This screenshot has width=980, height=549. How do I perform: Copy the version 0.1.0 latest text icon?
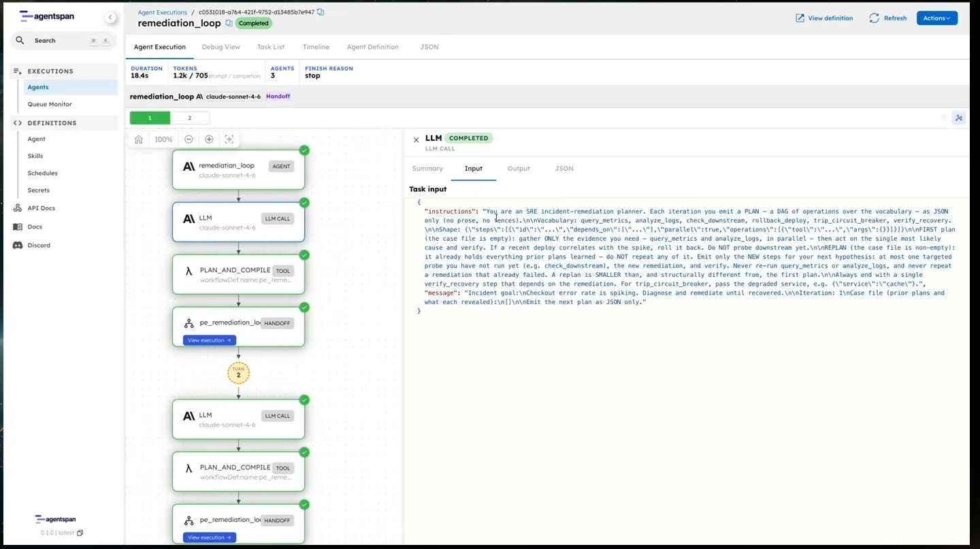click(x=80, y=533)
